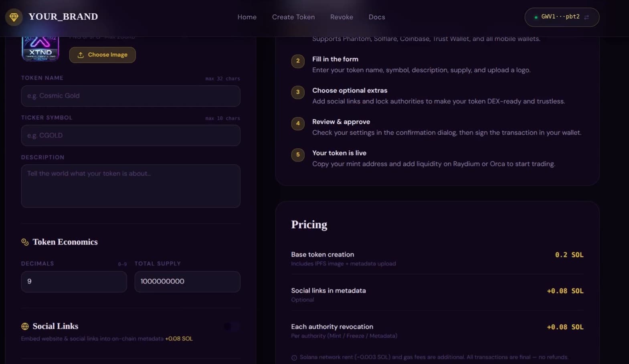Screen dimensions: 629x364
Task: Click the upload icon inside Choose Image button
Action: click(x=81, y=55)
